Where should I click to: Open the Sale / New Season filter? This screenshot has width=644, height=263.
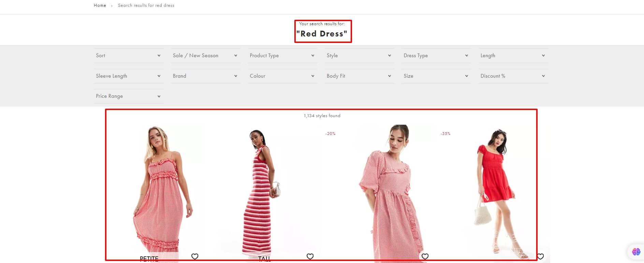(205, 56)
